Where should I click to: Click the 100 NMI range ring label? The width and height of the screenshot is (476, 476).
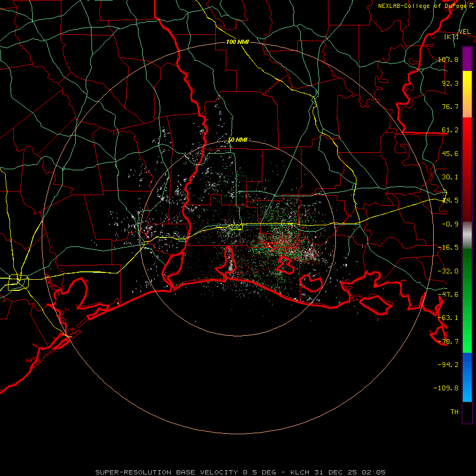(237, 42)
